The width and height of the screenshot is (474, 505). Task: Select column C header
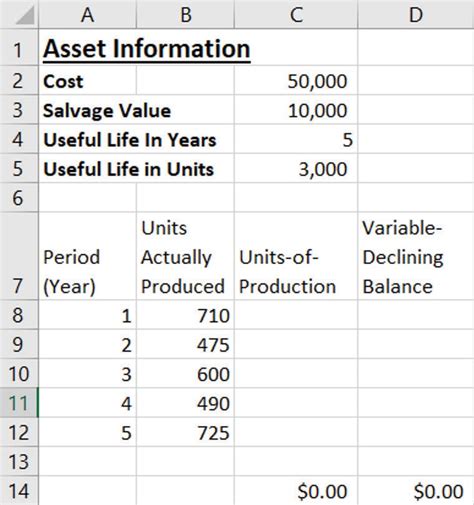pos(296,14)
